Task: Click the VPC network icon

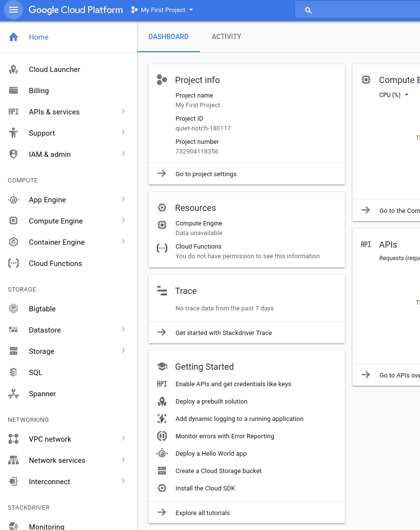Action: 14,439
